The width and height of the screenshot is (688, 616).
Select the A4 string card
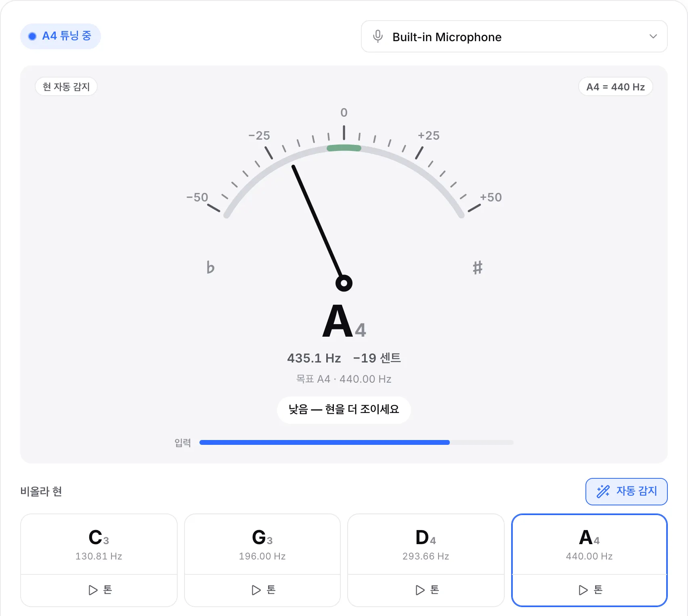589,544
